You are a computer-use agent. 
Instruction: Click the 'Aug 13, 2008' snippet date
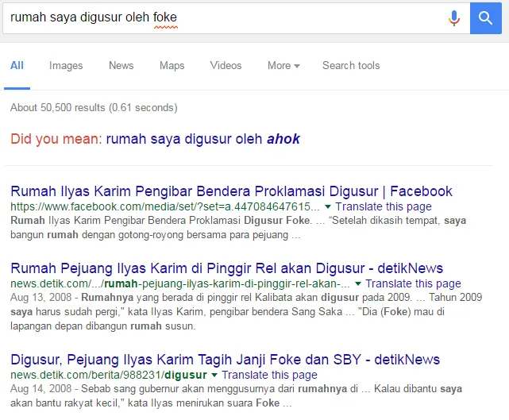pyautogui.click(x=41, y=297)
